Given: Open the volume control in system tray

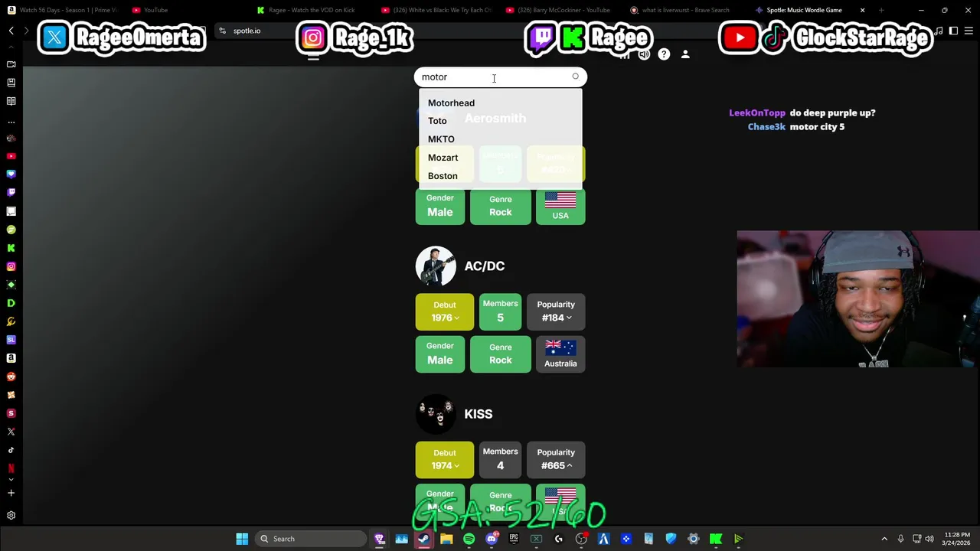Looking at the screenshot, I should (929, 539).
